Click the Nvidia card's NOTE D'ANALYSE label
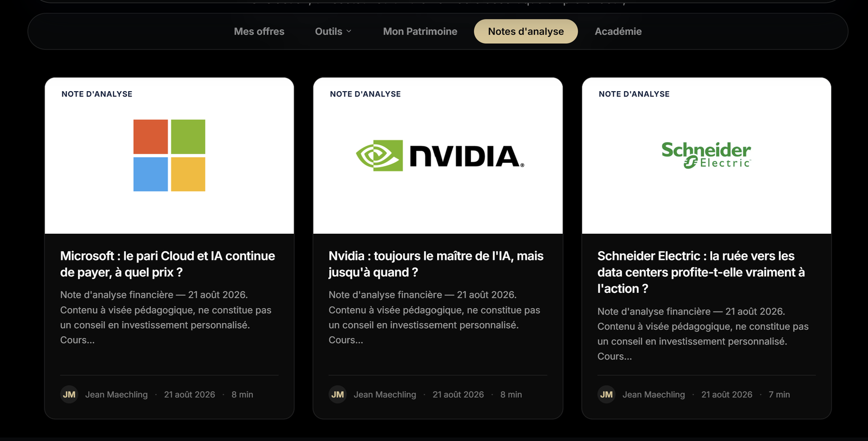 point(365,94)
